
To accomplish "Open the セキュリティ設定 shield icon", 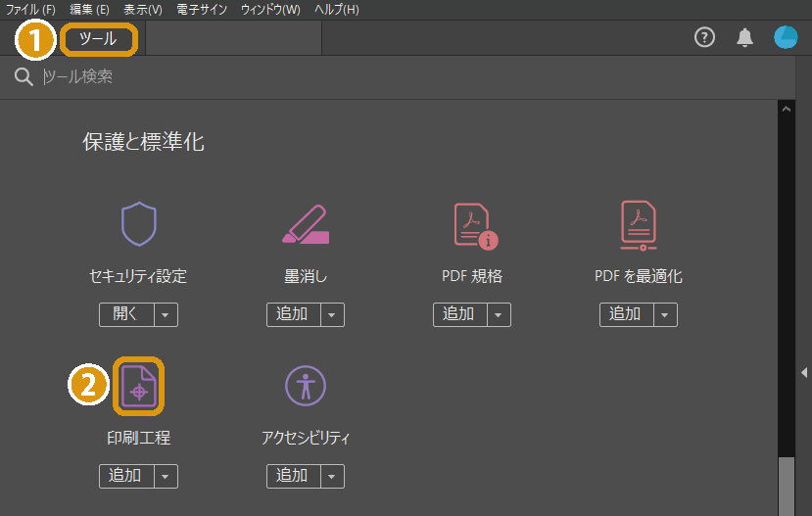I will pyautogui.click(x=138, y=223).
